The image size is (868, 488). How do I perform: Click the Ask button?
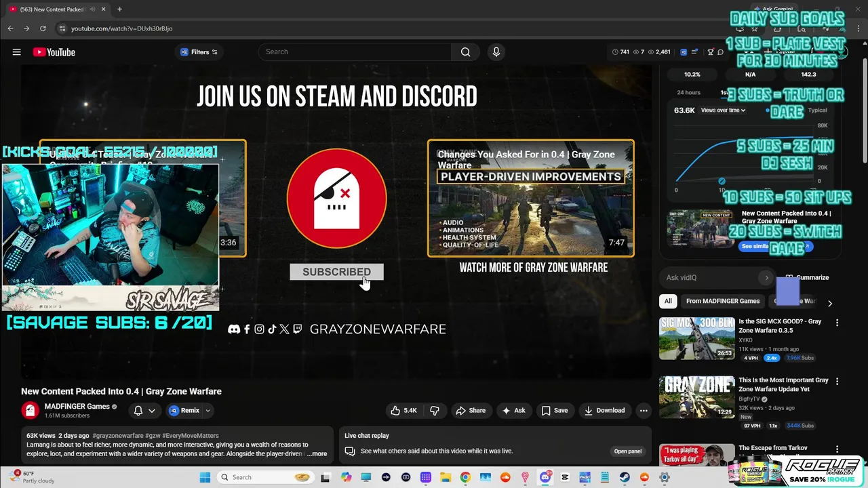[x=513, y=410]
